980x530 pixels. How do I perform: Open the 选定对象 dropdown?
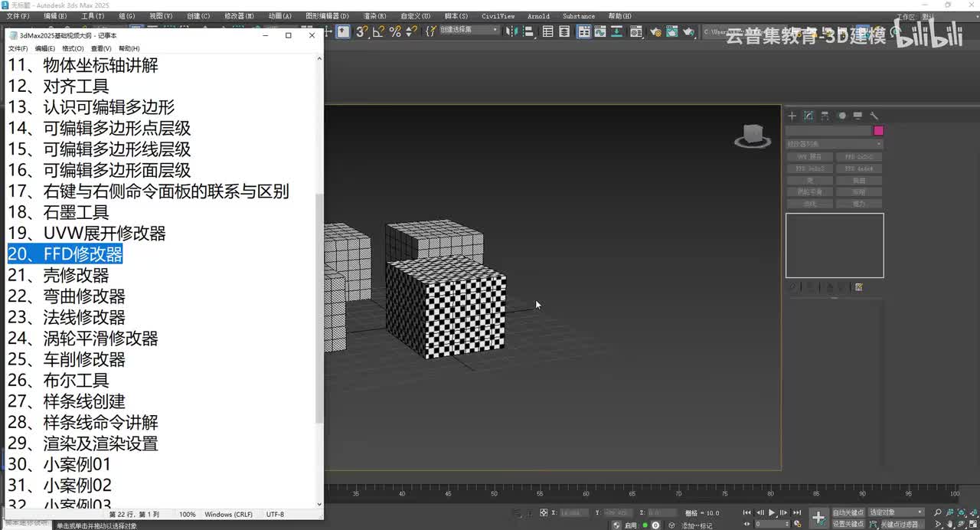897,512
